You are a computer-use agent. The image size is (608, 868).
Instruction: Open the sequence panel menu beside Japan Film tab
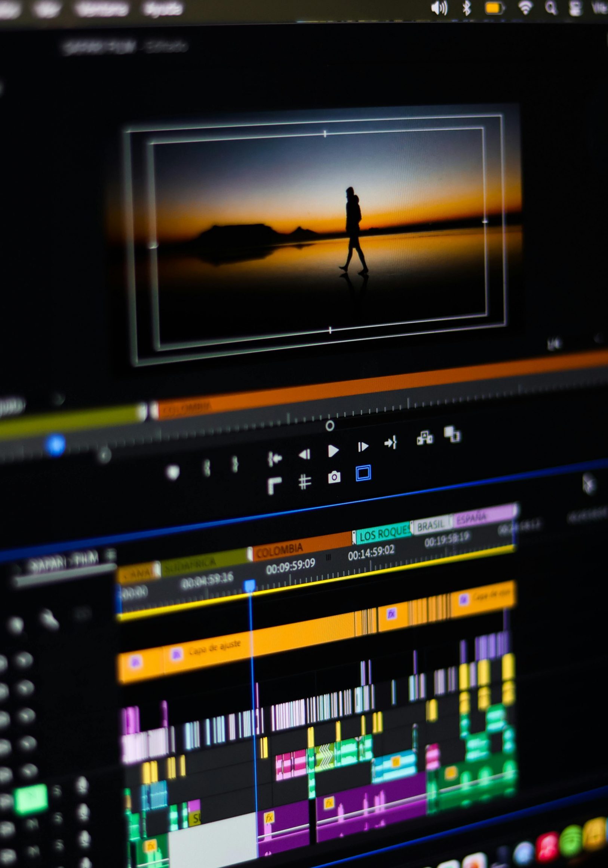[110, 554]
